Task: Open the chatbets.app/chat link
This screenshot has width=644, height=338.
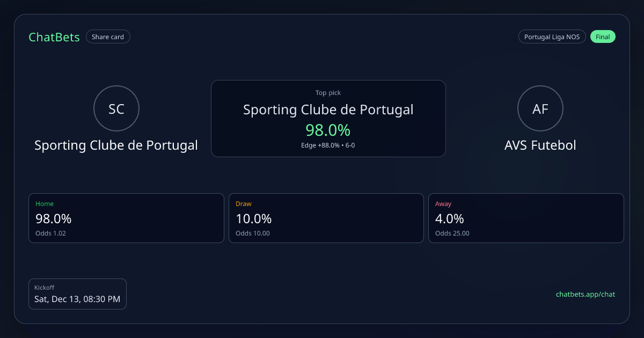Action: tap(585, 294)
